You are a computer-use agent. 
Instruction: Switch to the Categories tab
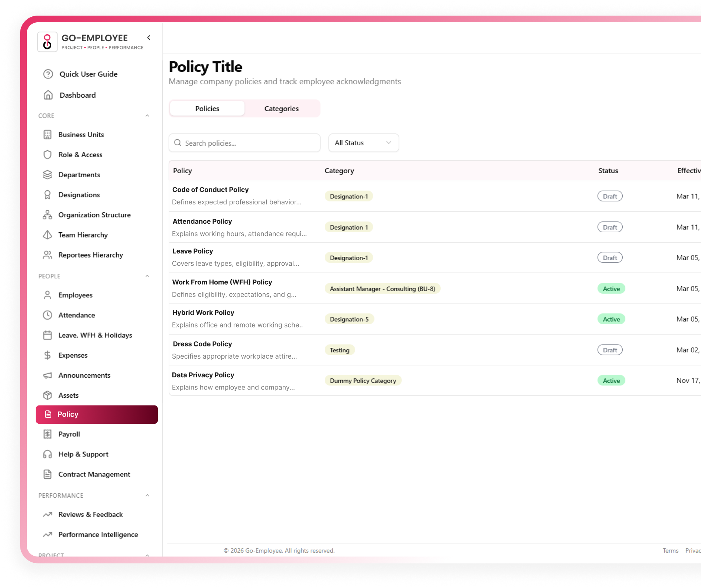[x=282, y=109]
